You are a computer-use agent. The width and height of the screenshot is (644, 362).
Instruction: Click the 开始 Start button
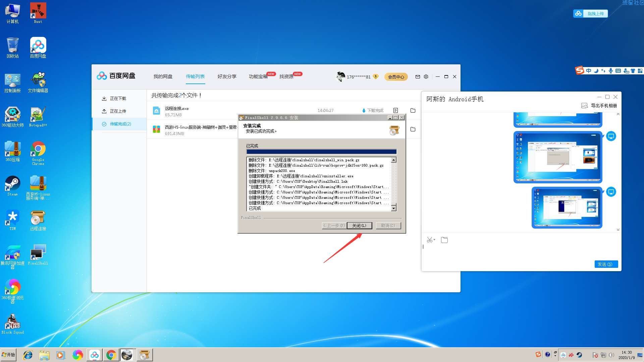9,355
